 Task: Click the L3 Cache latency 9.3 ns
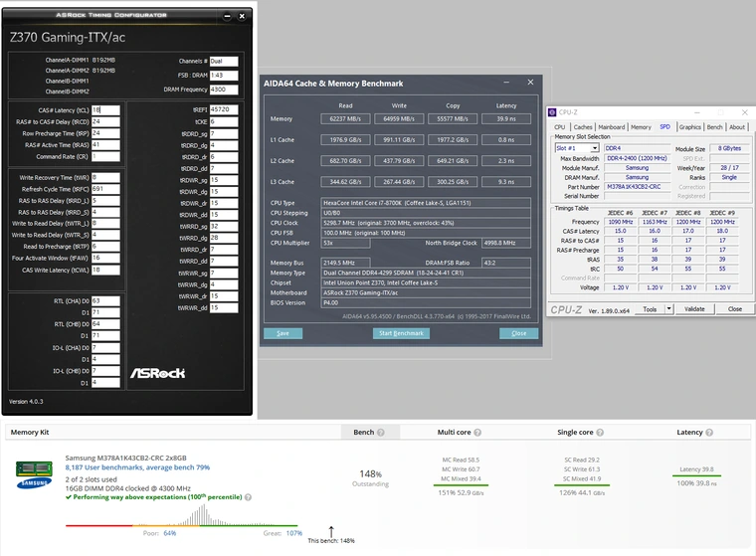coord(506,182)
